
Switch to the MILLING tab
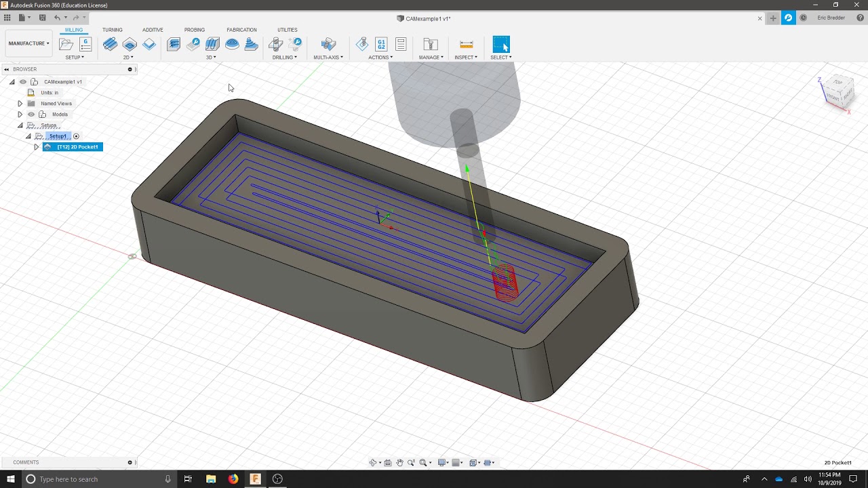[74, 30]
